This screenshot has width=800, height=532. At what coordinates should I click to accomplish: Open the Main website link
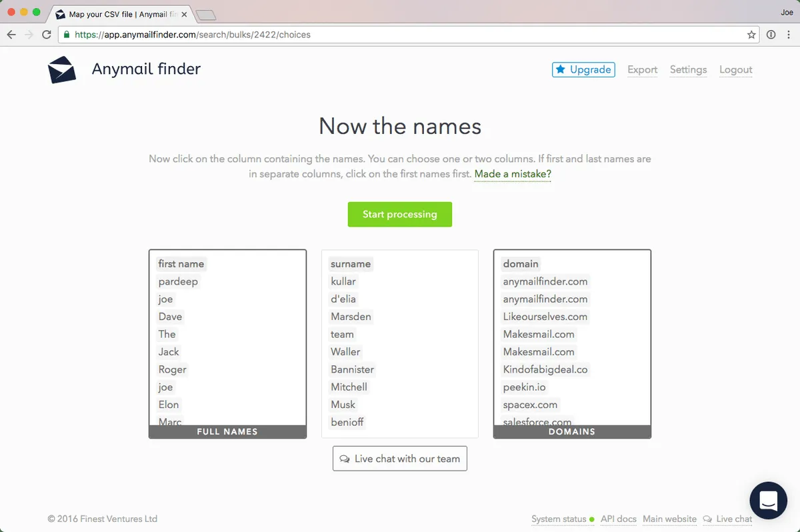coord(669,519)
